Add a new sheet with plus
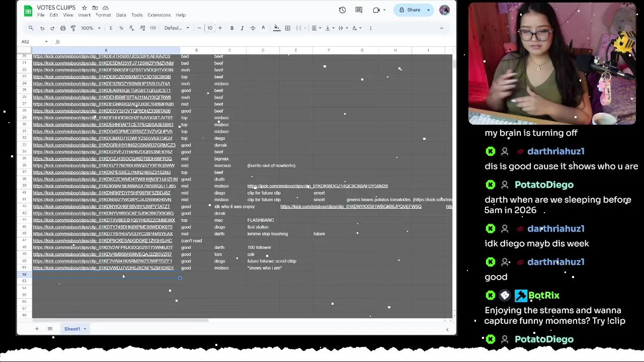 coord(37,329)
